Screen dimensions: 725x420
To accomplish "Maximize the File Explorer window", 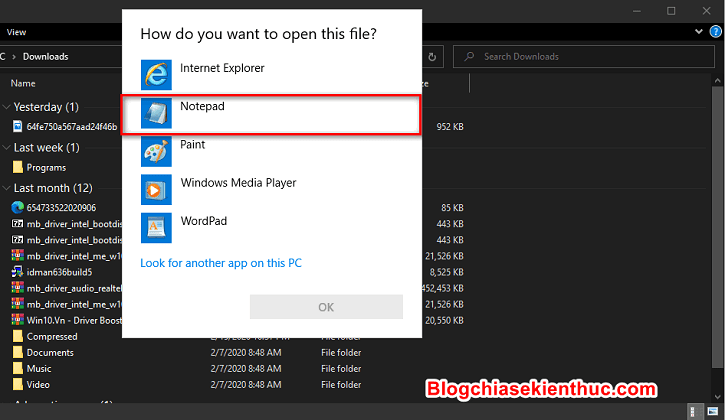I will pos(671,11).
